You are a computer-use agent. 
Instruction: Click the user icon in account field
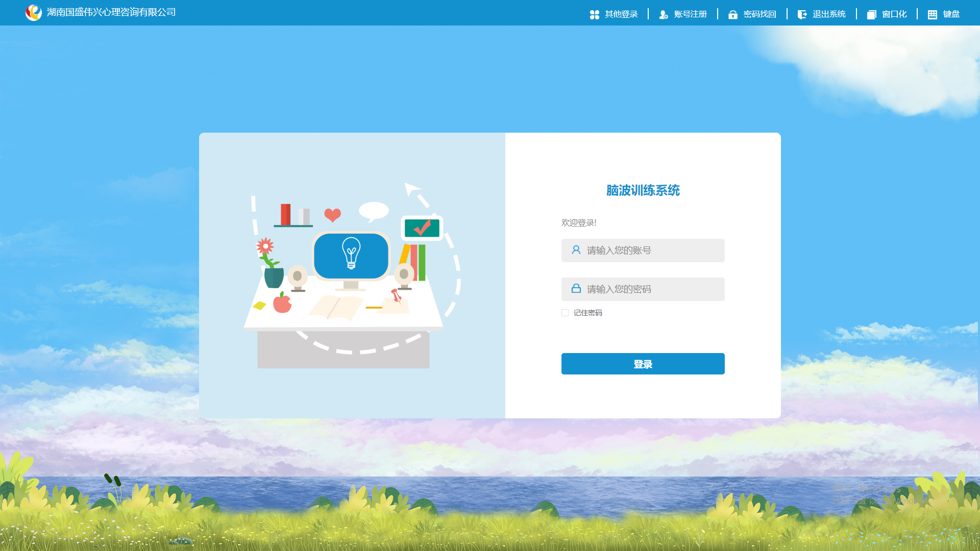(576, 250)
